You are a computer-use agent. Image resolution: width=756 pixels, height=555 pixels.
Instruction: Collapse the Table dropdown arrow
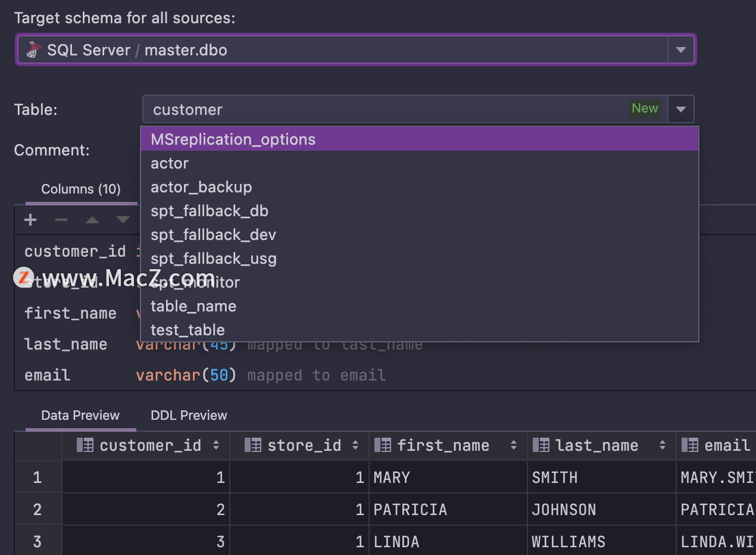pos(681,110)
